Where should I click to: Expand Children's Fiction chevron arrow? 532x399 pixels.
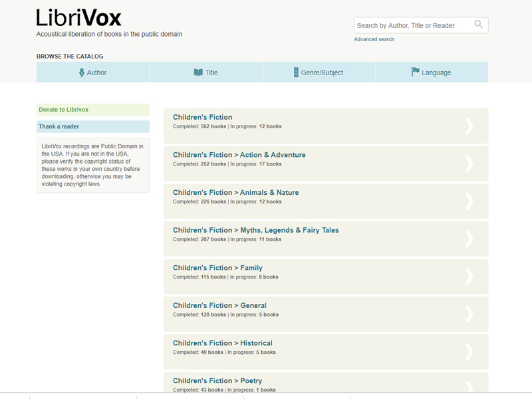[469, 126]
